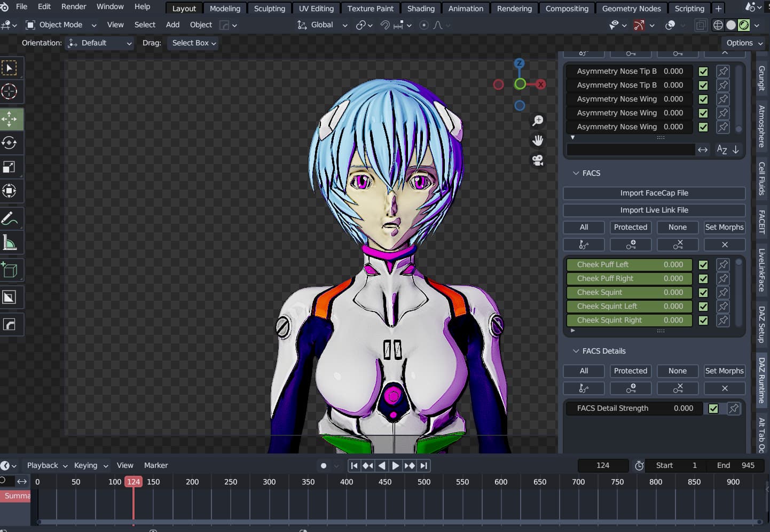Viewport: 770px width, 532px height.
Task: Click the pan view hand icon
Action: (538, 140)
